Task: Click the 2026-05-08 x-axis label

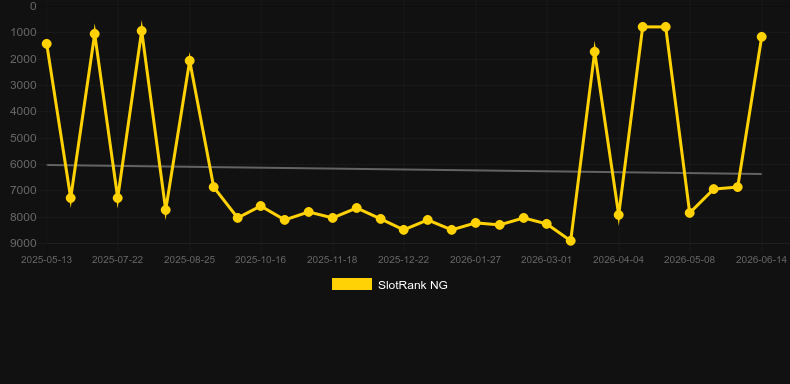Action: pos(689,260)
